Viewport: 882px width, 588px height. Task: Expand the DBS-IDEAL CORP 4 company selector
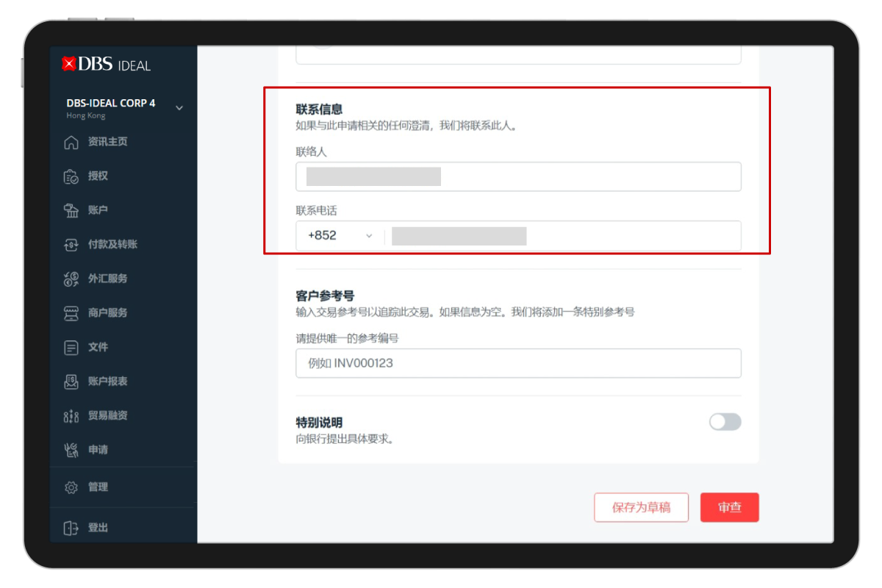179,108
